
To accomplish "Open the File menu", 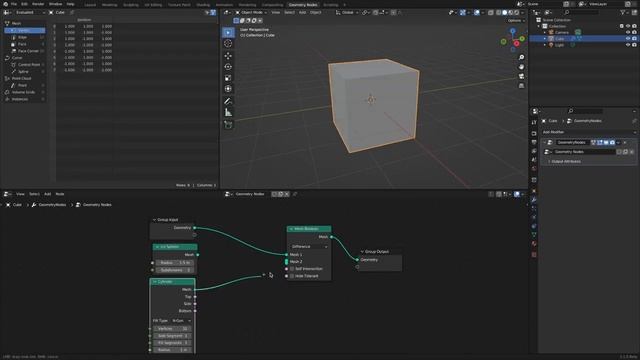I will [x=14, y=4].
